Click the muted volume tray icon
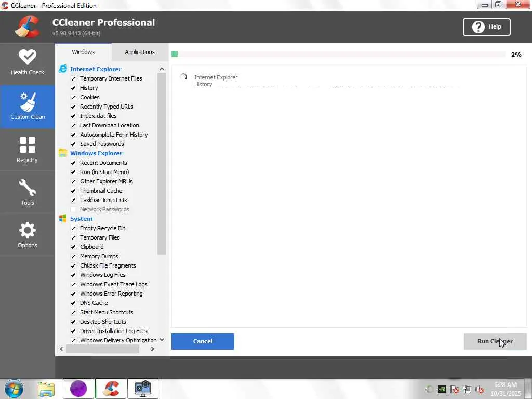This screenshot has width=532, height=399. (480, 390)
